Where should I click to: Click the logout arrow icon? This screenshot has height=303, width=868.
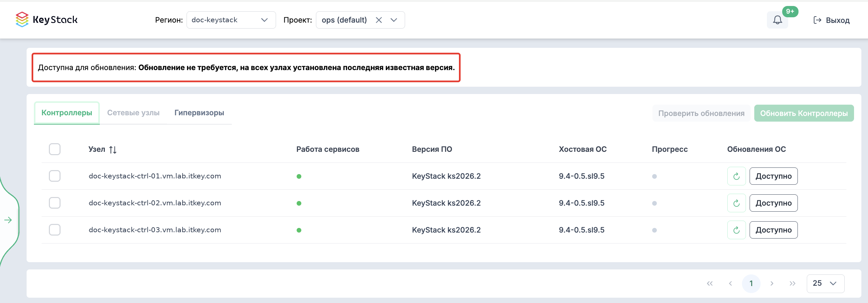tap(817, 20)
